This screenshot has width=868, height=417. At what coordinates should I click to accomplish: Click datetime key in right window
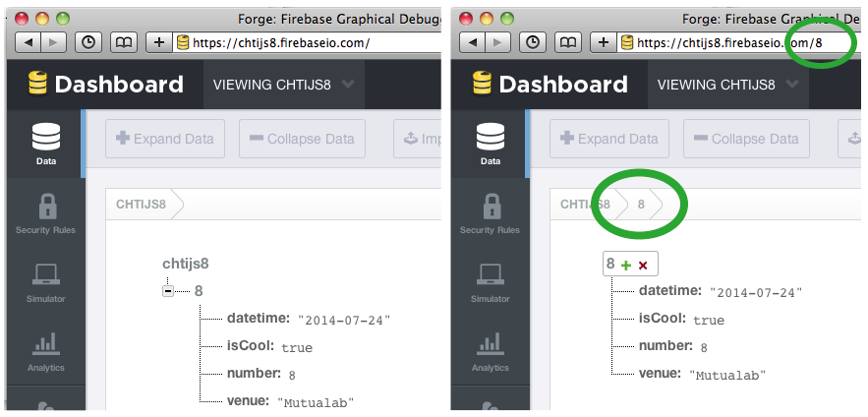pos(670,291)
